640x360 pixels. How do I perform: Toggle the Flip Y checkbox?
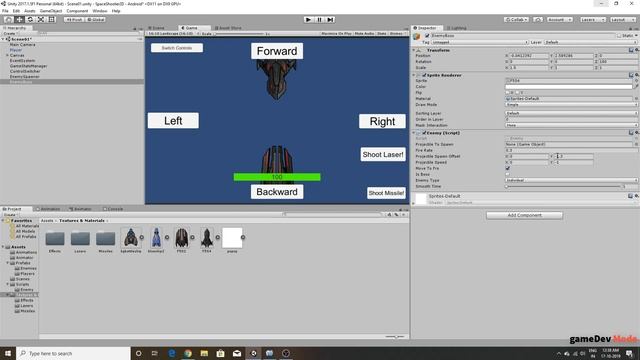click(518, 93)
